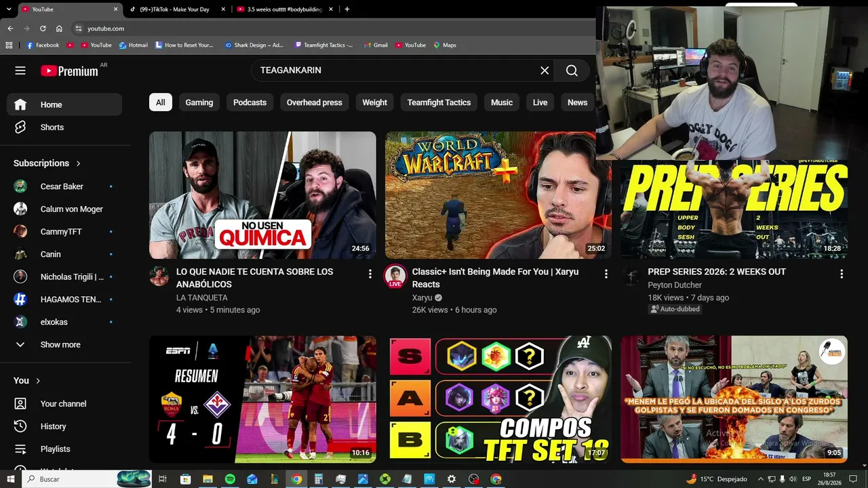Click the magnifying glass search button
Image resolution: width=868 pixels, height=488 pixels.
point(572,70)
